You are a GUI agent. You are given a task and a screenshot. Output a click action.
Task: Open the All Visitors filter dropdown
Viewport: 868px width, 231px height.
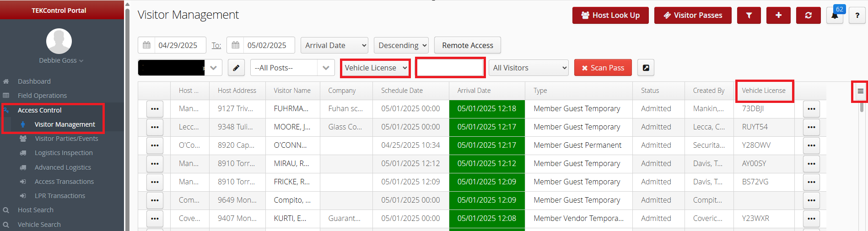(528, 68)
